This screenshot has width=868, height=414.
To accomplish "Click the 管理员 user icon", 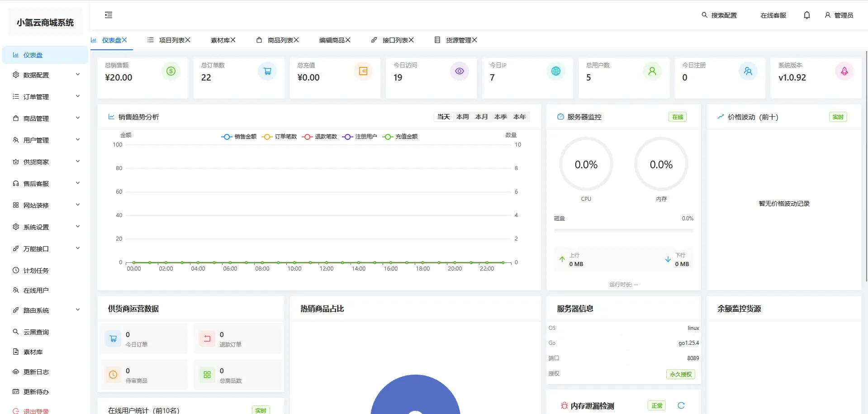I will pos(828,15).
